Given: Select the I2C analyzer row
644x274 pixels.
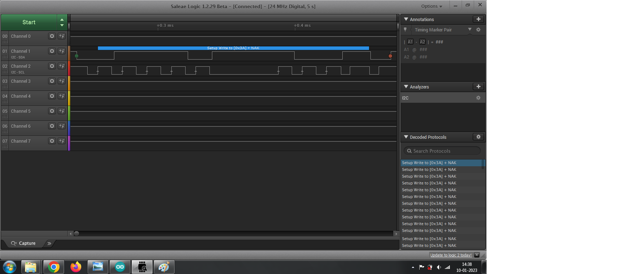Looking at the screenshot, I should [x=443, y=98].
